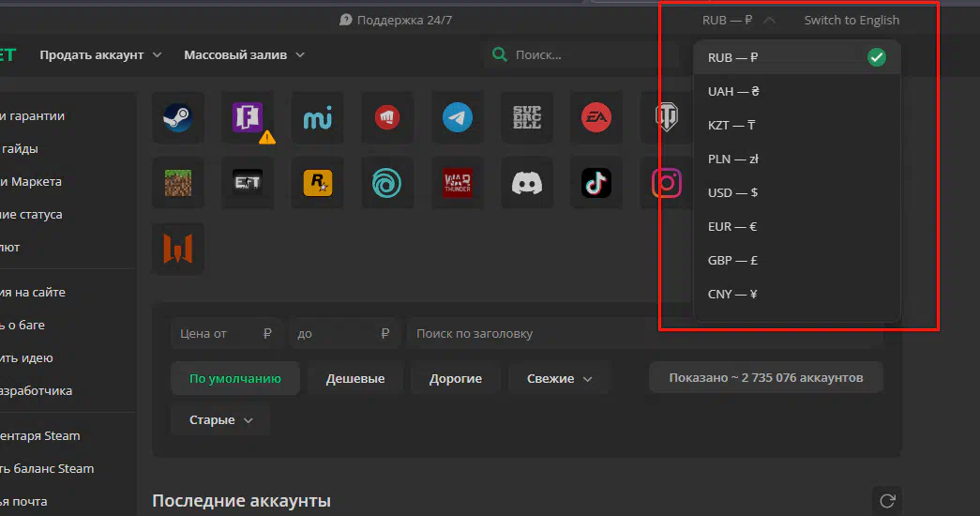Select CNY — ¥ currency option
This screenshot has width=980, height=516.
(x=797, y=294)
